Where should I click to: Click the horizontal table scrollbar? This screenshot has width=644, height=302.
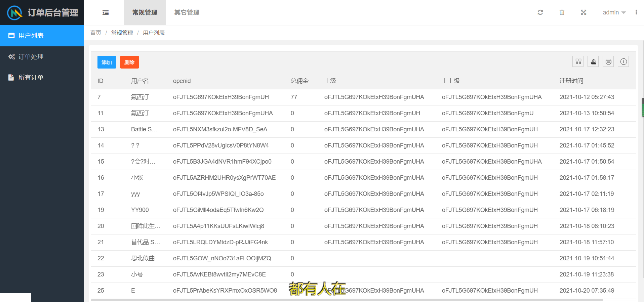pos(347,300)
